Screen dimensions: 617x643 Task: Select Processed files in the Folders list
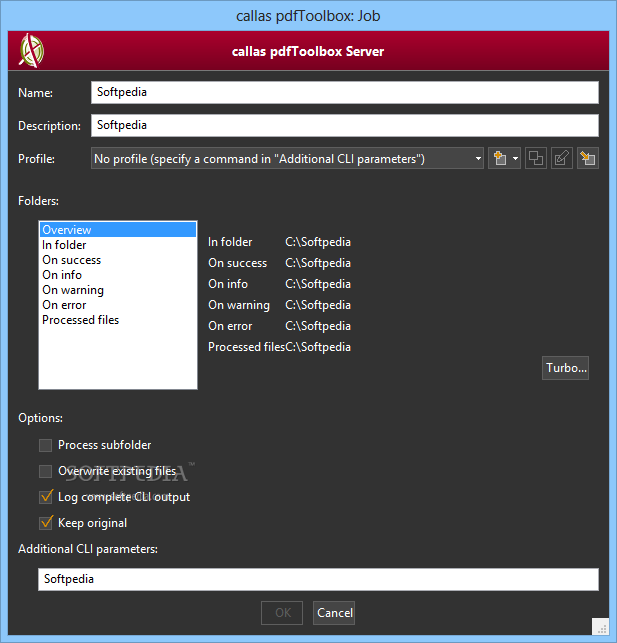tap(118, 320)
